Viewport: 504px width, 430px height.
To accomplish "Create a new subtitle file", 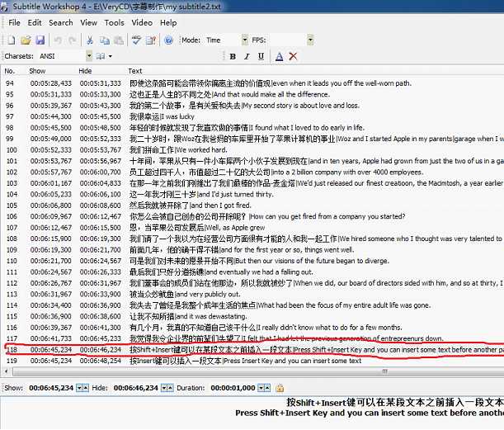I will pyautogui.click(x=12, y=40).
